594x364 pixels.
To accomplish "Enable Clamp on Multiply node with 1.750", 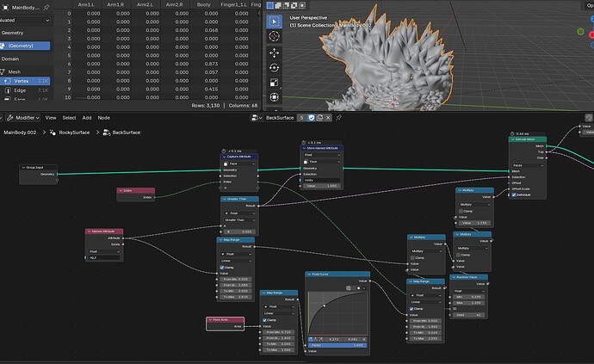I will point(461,211).
